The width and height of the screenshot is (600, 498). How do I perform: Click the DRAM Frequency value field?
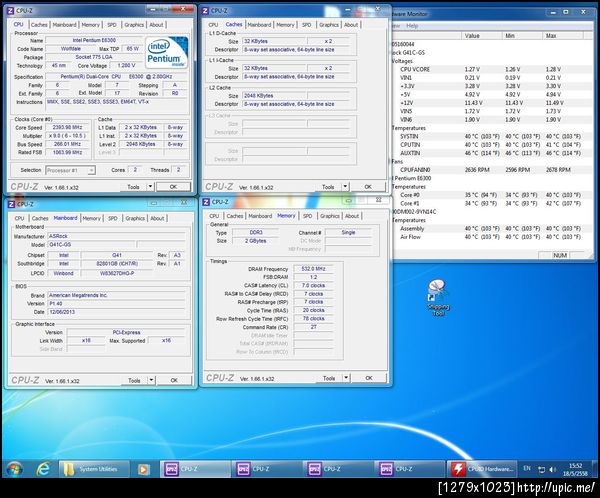pyautogui.click(x=313, y=269)
